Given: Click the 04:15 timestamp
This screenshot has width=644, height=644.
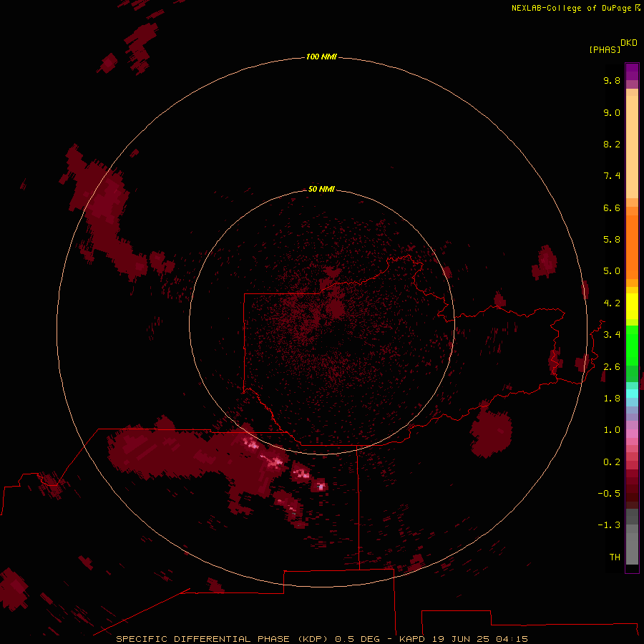Looking at the screenshot, I should (512, 639).
